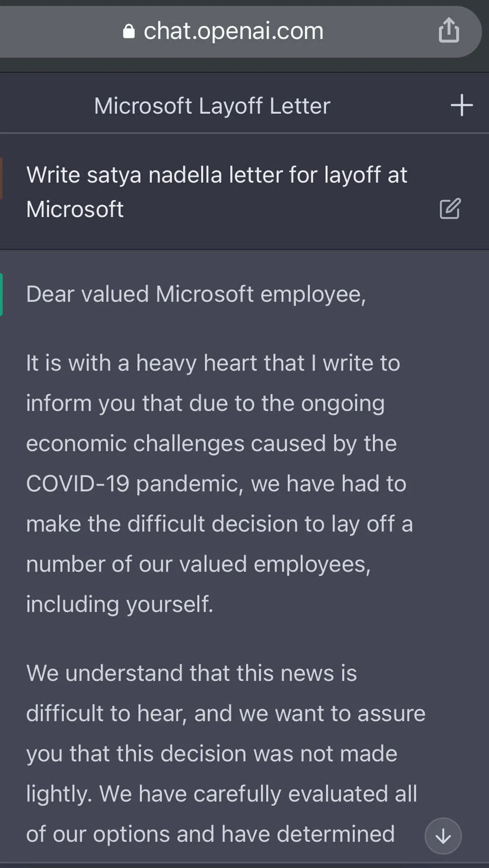The image size is (489, 868).
Task: Click the 'of our options and have determined' line
Action: coord(210,833)
